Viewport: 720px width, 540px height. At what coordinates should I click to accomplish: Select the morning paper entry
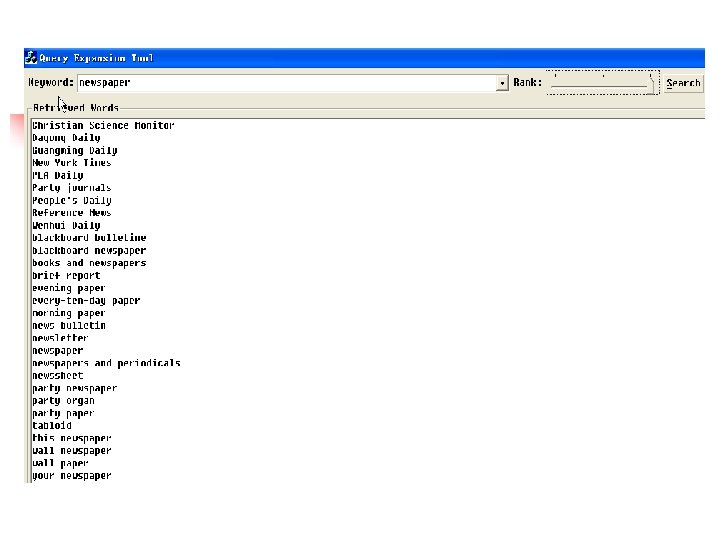pyautogui.click(x=69, y=313)
